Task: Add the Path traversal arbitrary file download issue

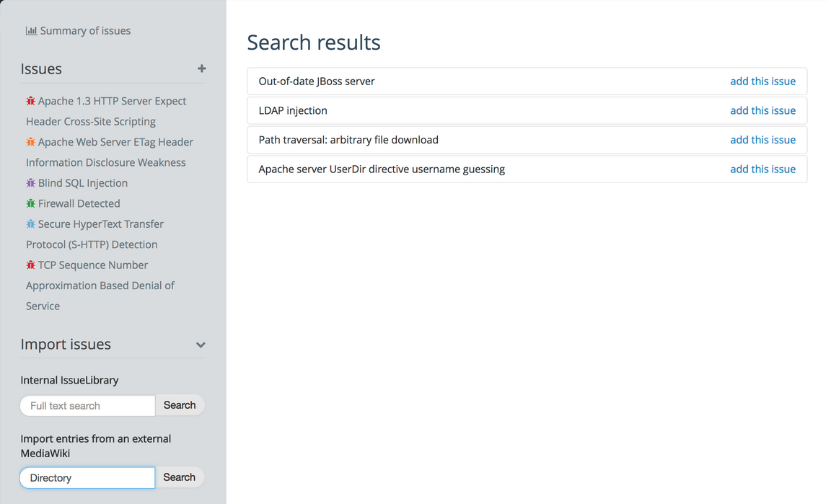Action: 762,140
